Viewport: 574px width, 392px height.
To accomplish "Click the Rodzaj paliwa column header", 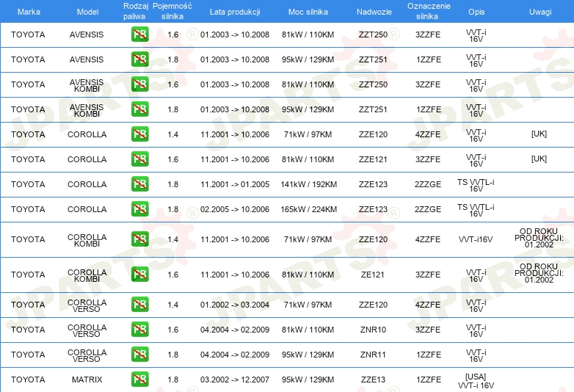I will pos(136,11).
